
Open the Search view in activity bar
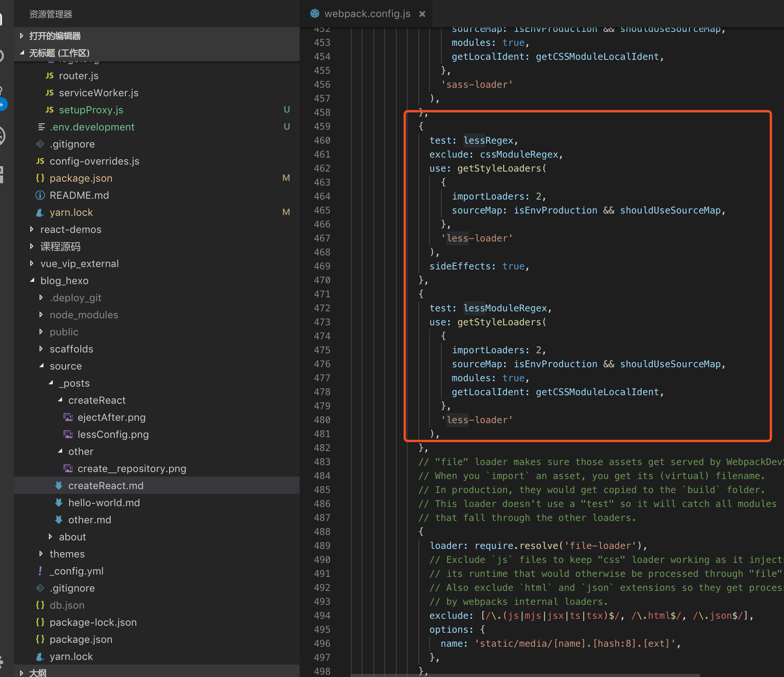click(x=2, y=56)
